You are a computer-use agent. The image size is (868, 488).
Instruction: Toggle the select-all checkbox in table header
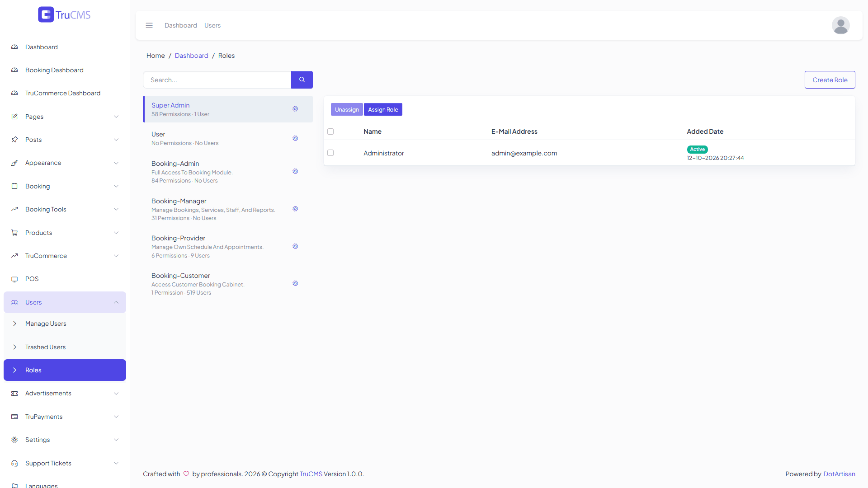tap(330, 131)
